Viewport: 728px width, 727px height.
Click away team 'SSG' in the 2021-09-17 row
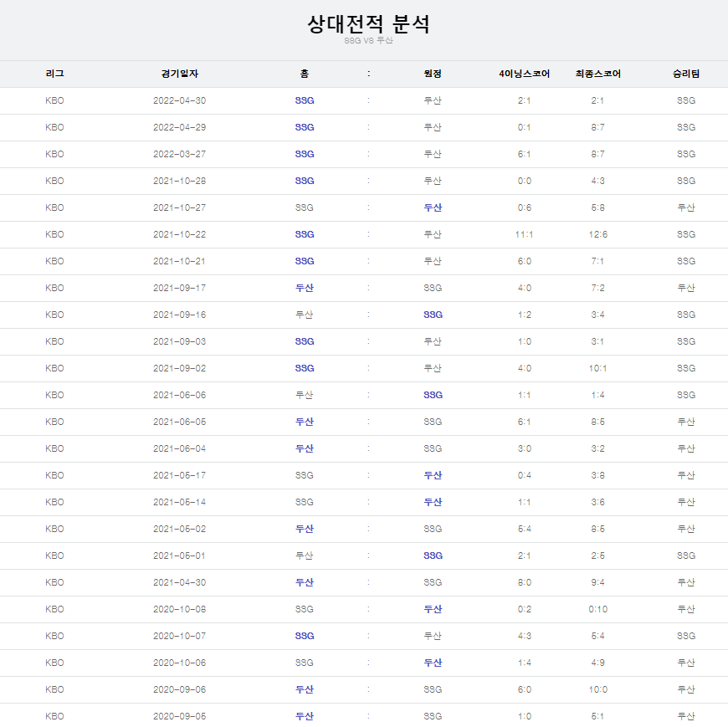point(433,289)
